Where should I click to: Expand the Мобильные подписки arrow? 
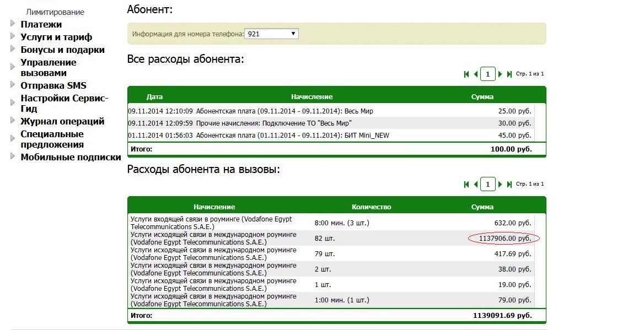(x=13, y=156)
